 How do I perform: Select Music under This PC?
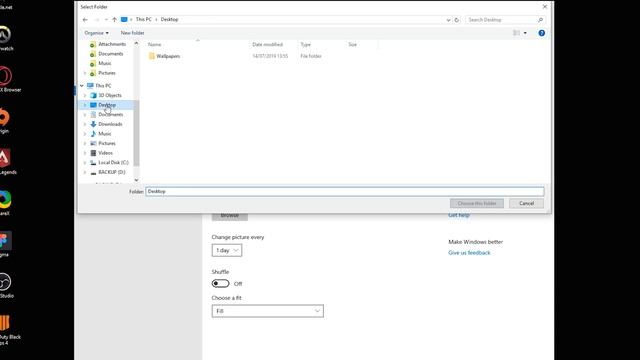tap(104, 134)
